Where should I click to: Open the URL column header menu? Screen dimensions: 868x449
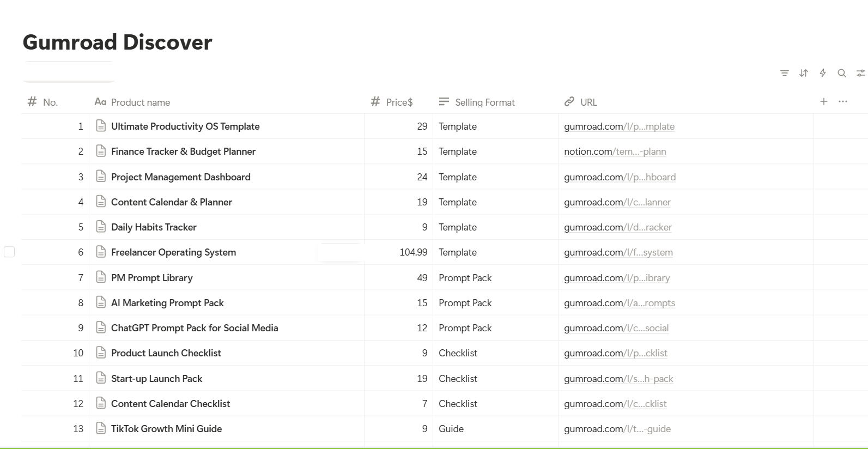pyautogui.click(x=685, y=102)
